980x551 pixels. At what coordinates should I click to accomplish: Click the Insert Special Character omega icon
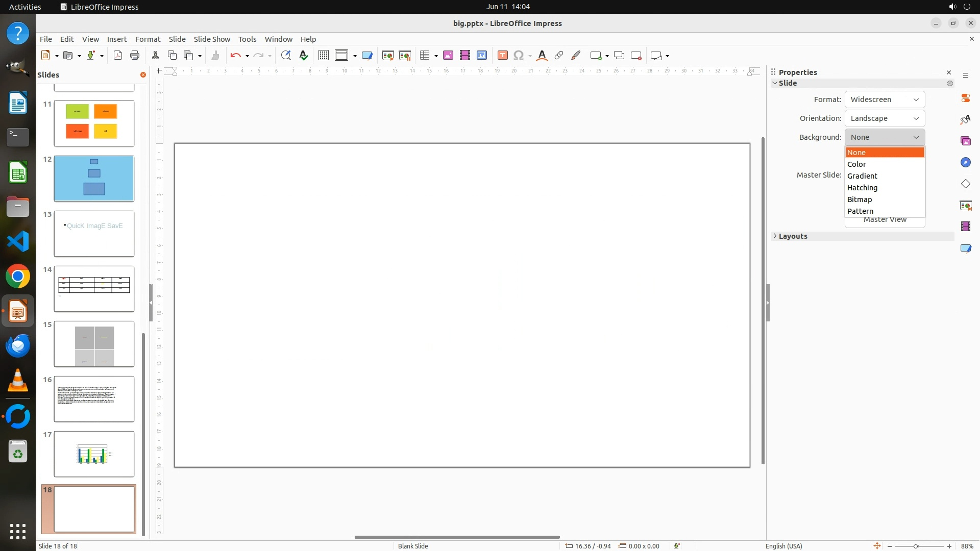(x=519, y=56)
